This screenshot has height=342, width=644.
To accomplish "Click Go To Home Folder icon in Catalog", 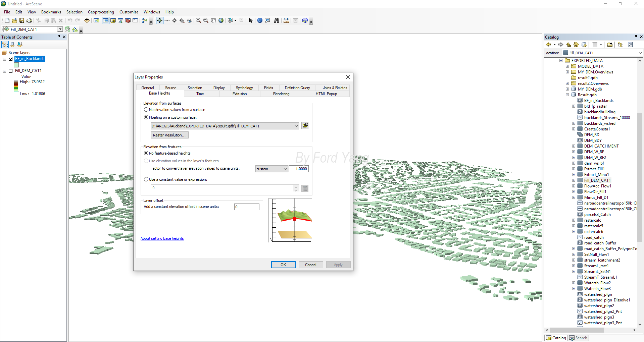I will coord(576,45).
